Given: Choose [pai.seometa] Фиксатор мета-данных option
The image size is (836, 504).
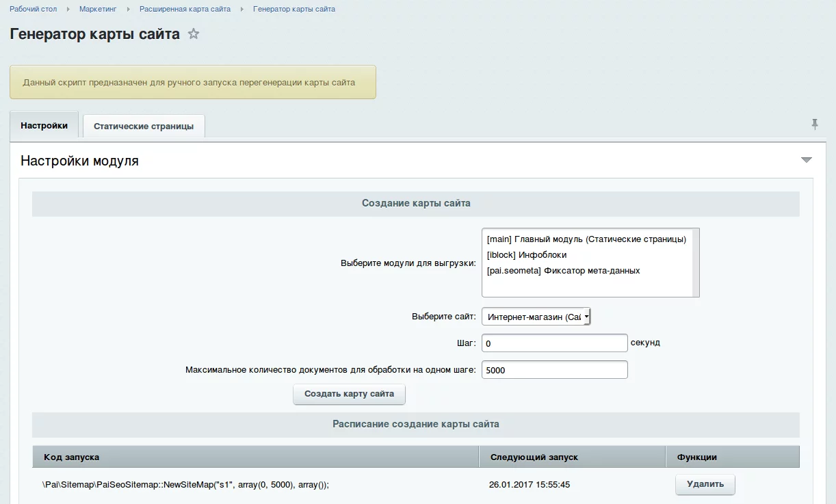Looking at the screenshot, I should tap(563, 271).
